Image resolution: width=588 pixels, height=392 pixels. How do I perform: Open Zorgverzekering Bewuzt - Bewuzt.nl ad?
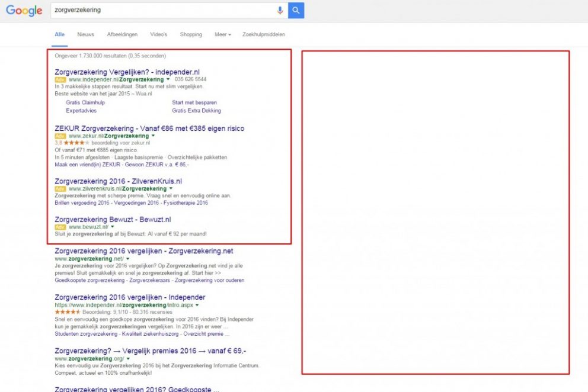(113, 220)
